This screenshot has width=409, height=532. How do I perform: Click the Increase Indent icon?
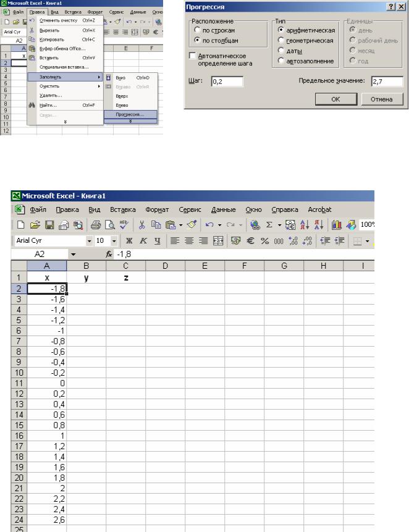tap(339, 241)
